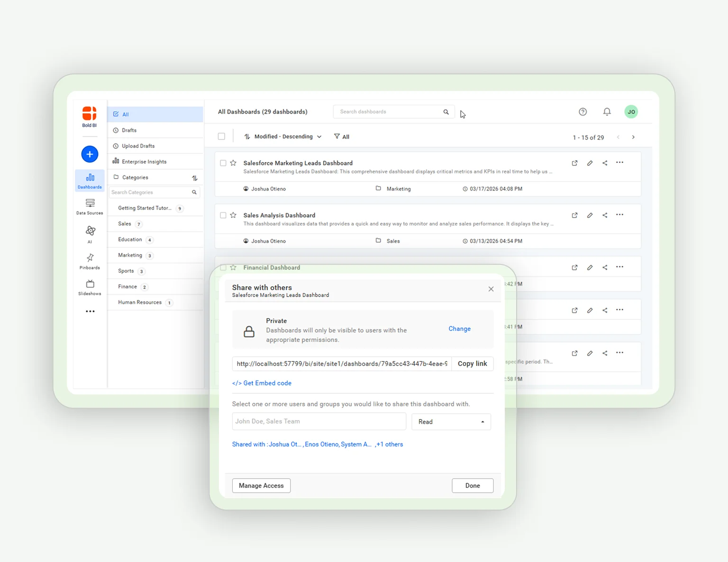Edit the Sales Analysis Dashboard
728x562 pixels.
click(590, 215)
